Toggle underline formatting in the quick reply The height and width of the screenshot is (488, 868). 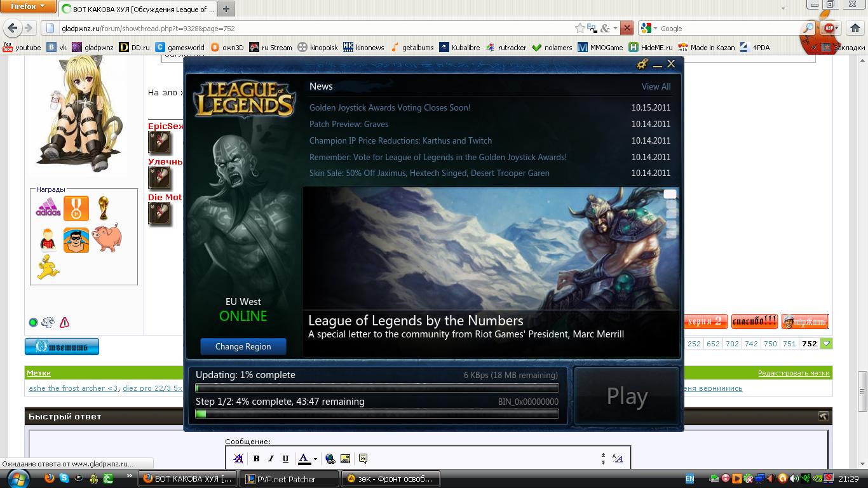pyautogui.click(x=285, y=459)
